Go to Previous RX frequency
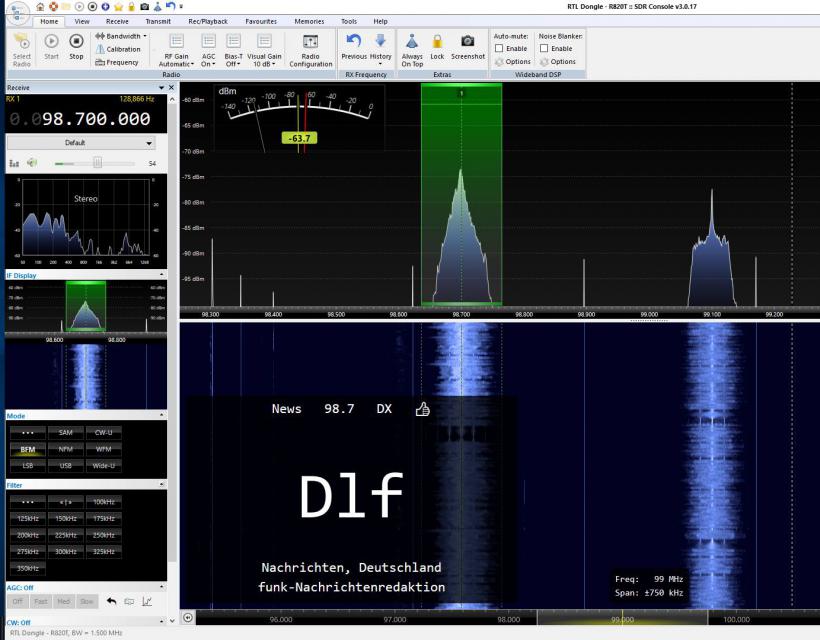The height and width of the screenshot is (640, 820). pyautogui.click(x=354, y=47)
